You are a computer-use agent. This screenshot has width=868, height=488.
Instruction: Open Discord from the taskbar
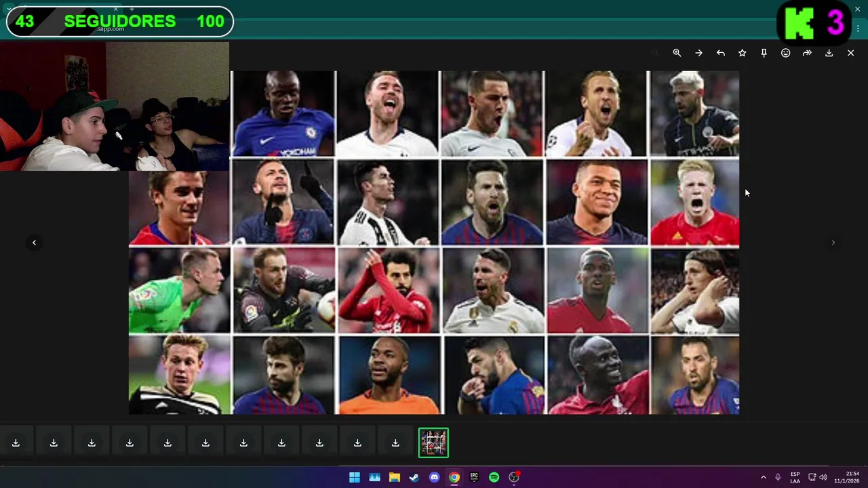pos(434,477)
